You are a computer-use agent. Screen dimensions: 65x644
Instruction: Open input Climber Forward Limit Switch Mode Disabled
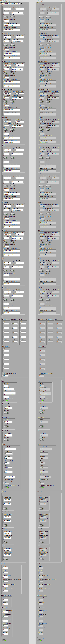coord(12,279)
